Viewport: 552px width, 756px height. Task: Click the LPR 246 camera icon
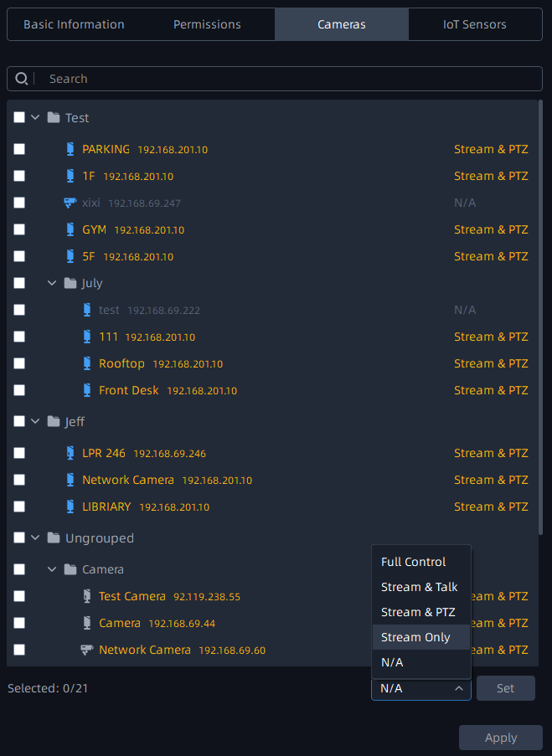tap(70, 453)
